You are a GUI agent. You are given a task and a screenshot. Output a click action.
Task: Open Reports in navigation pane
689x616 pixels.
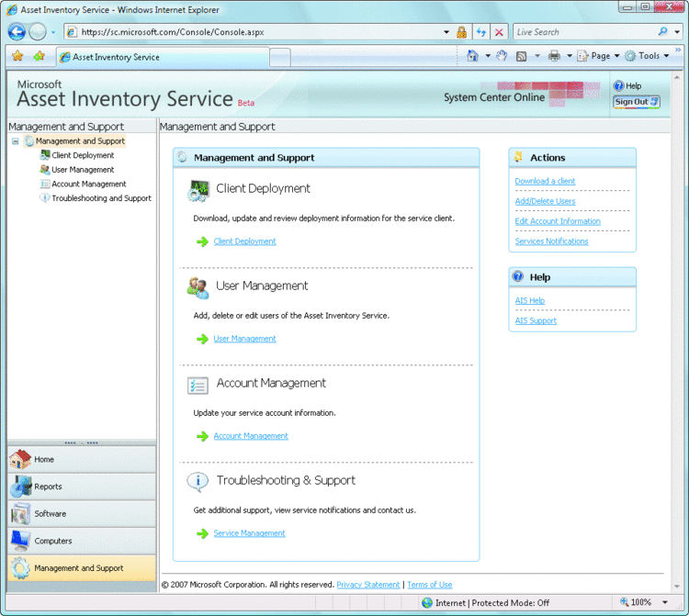(82, 487)
